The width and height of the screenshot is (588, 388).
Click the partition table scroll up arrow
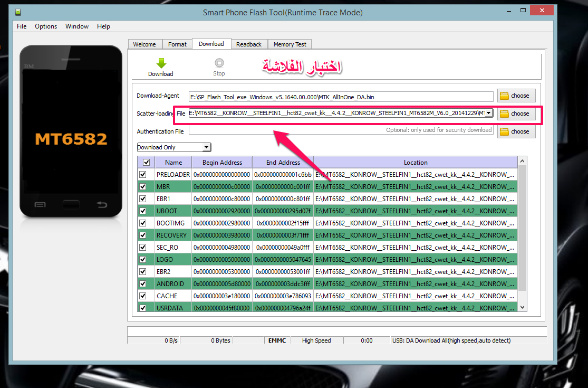click(x=523, y=162)
